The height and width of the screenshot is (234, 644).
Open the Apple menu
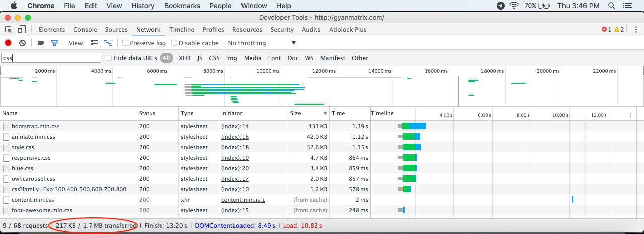pos(14,6)
